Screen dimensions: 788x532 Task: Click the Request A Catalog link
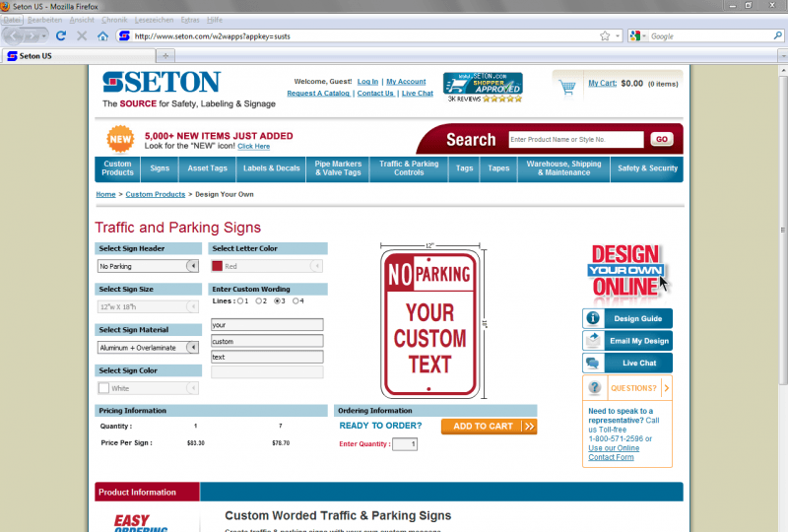318,94
